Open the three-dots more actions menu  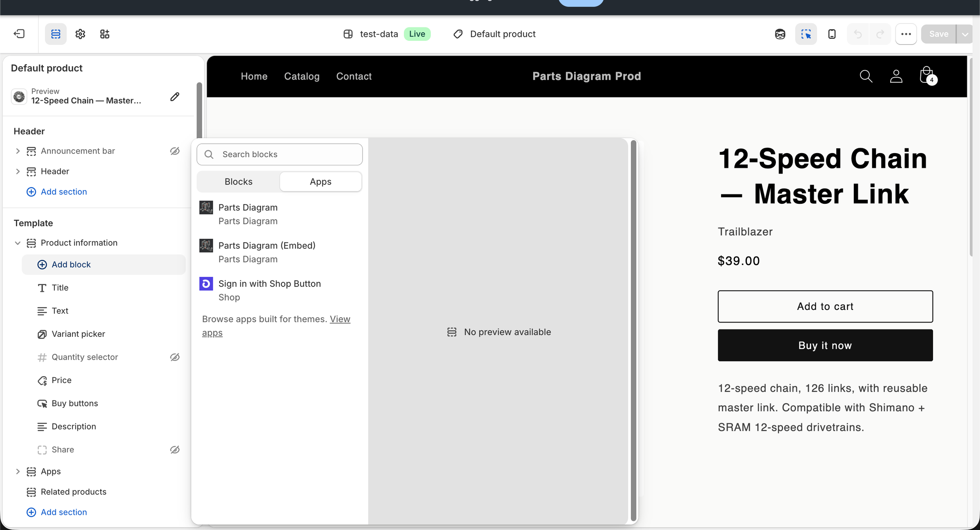click(906, 34)
